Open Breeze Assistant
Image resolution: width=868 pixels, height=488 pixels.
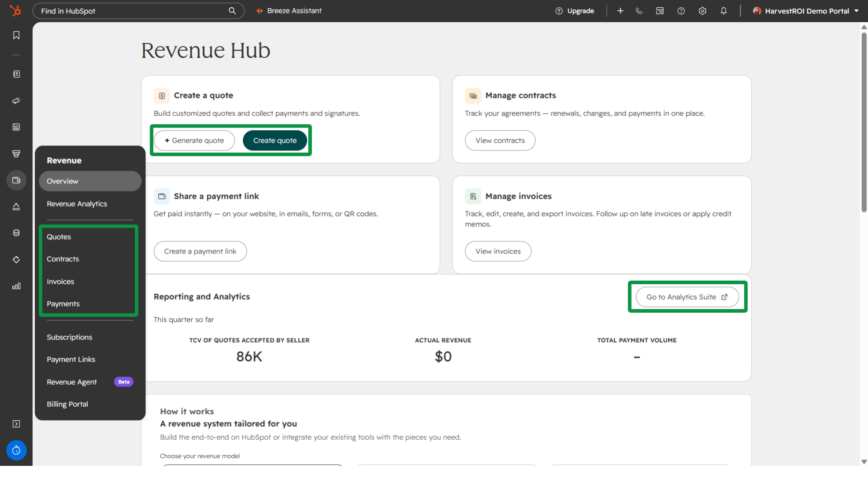click(288, 11)
